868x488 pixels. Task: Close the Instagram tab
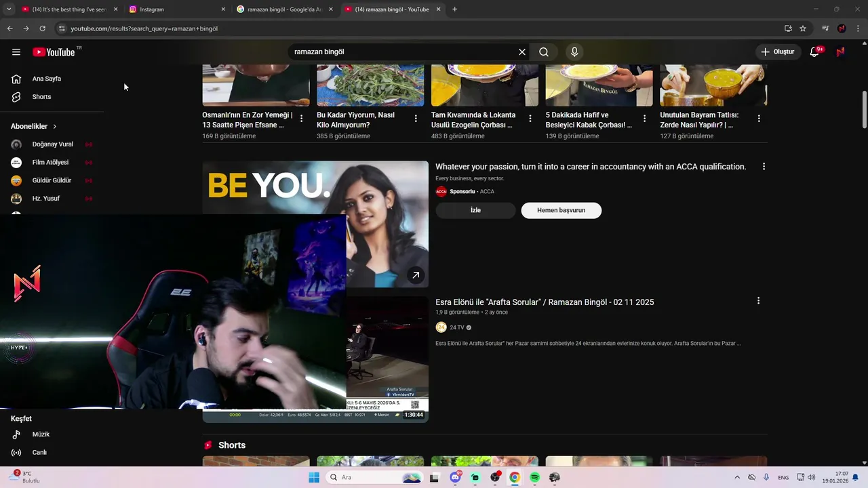click(x=223, y=9)
